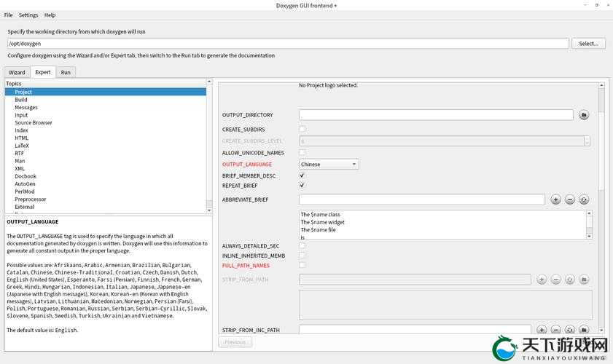Select 'The $name widget' list entry
The image size is (613, 364).
tap(322, 222)
